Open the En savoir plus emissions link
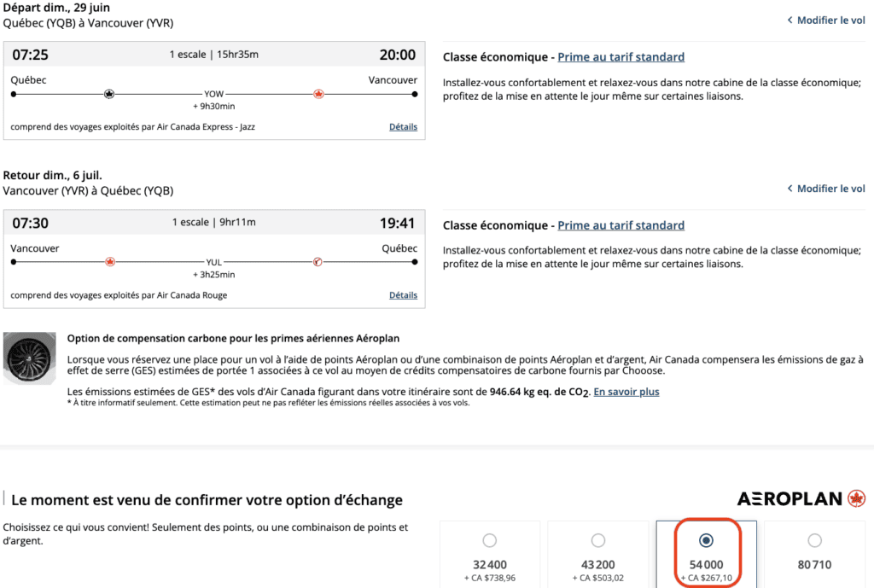Screen dimensions: 874x588 (x=626, y=392)
